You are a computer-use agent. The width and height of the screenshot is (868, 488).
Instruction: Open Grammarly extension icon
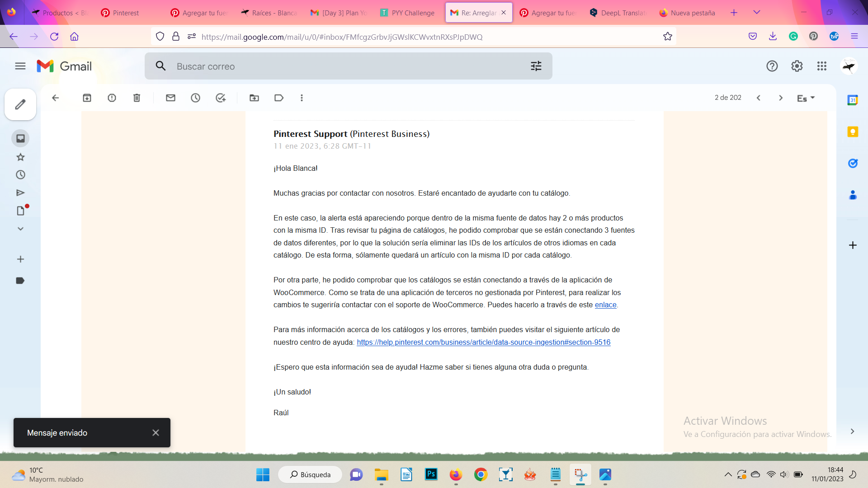pos(793,36)
